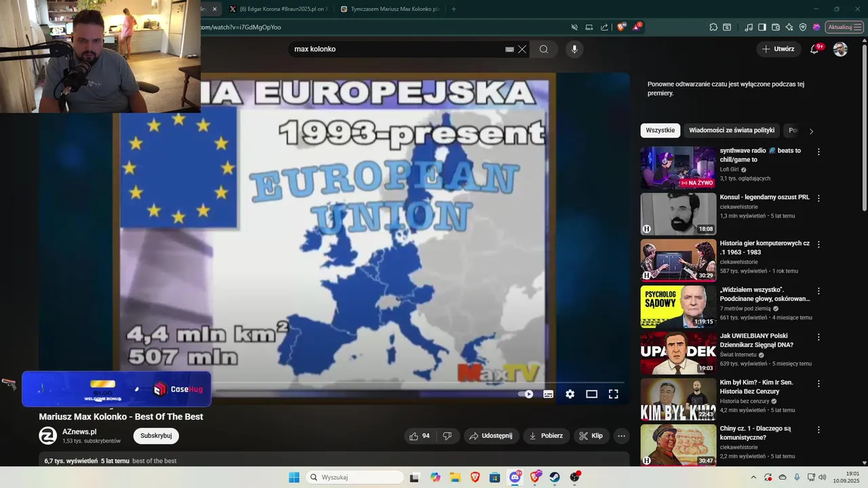Open OBS Studio from the taskbar

coord(574,477)
